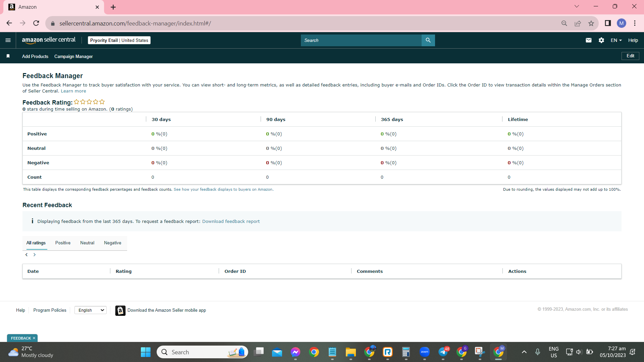The height and width of the screenshot is (362, 644).
Task: Open Chrome tab search chevron
Action: (x=577, y=6)
